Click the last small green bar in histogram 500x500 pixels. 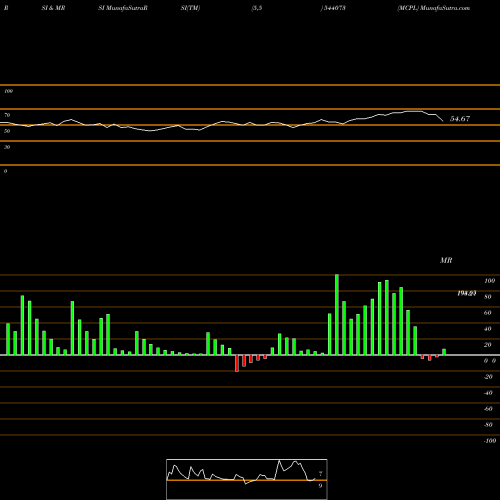click(x=444, y=352)
